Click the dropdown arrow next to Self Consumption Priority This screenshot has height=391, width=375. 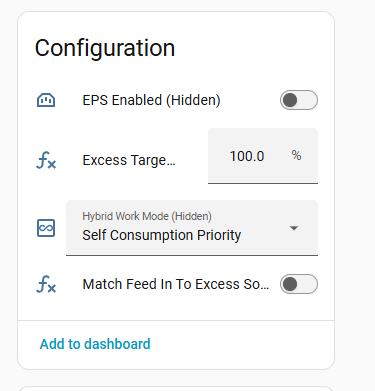[294, 228]
